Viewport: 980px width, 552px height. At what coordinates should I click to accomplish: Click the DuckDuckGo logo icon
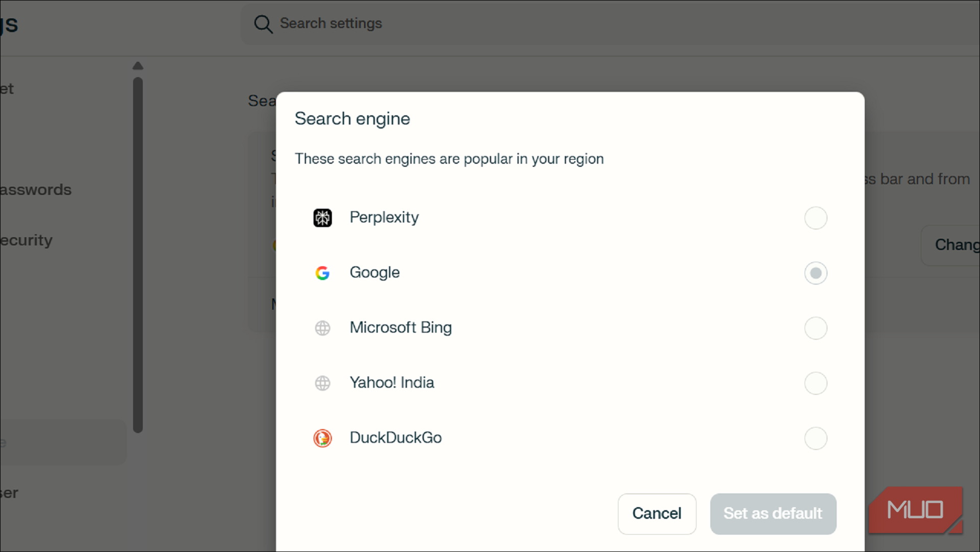[x=322, y=438]
